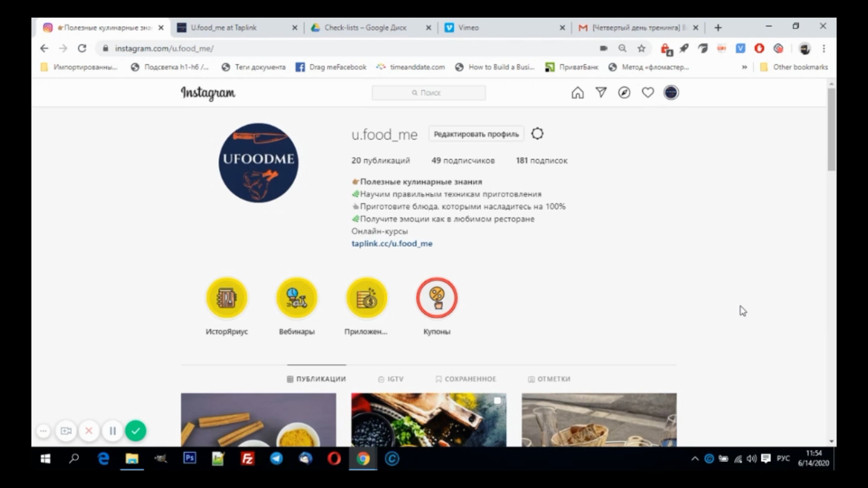The width and height of the screenshot is (868, 488).
Task: Open the Вебинары story highlight
Action: [297, 298]
